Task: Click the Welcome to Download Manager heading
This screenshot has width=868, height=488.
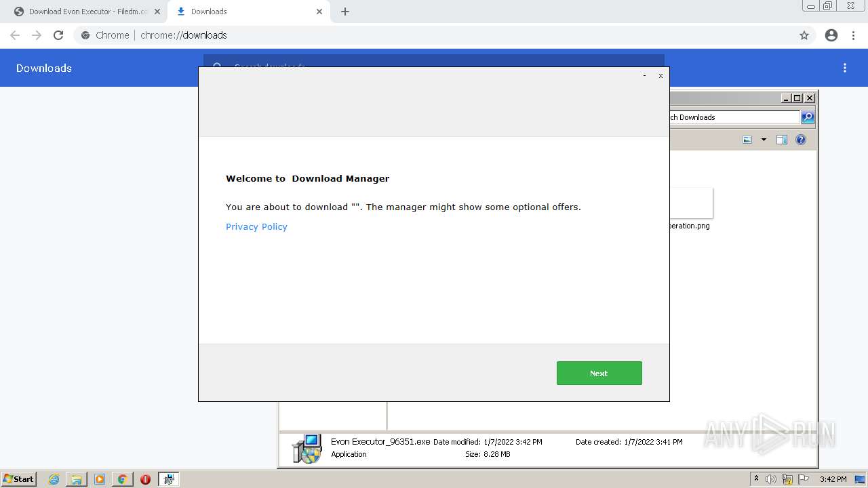Action: [307, 179]
